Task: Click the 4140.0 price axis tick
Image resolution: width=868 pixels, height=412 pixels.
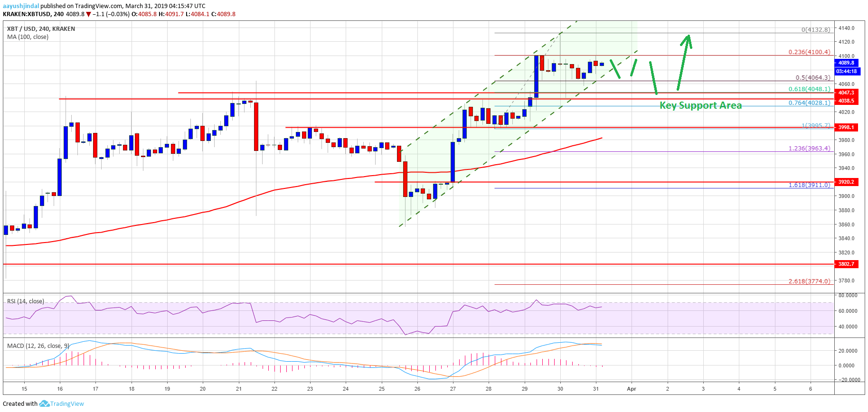Action: tap(846, 28)
